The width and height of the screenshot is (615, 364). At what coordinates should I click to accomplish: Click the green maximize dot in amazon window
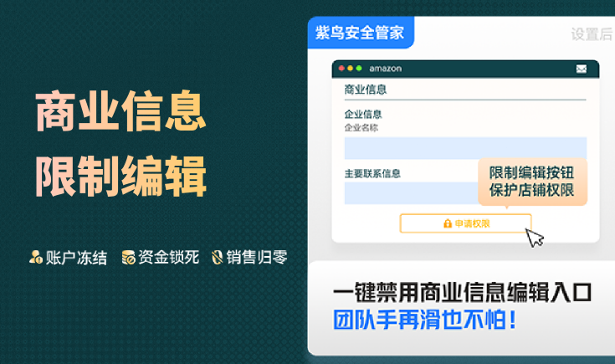click(358, 69)
